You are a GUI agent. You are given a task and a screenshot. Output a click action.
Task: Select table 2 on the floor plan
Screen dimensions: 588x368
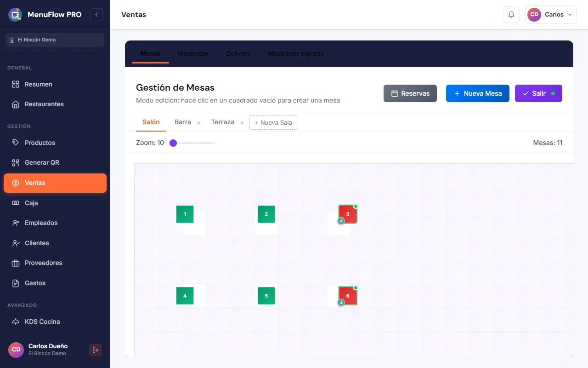click(x=266, y=214)
